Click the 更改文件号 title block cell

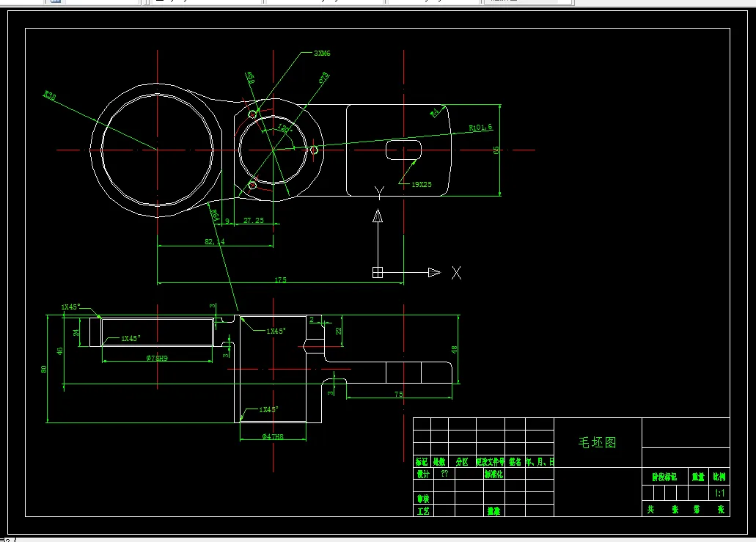491,462
